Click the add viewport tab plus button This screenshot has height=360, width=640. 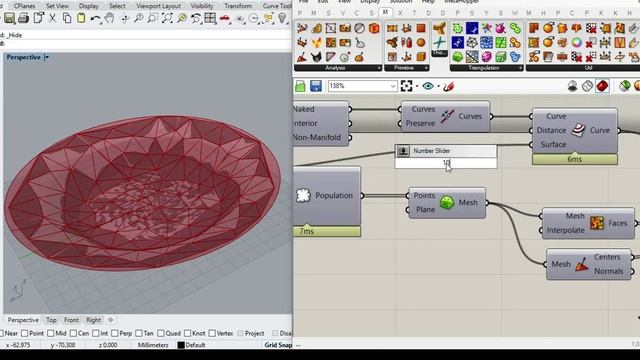pyautogui.click(x=111, y=320)
